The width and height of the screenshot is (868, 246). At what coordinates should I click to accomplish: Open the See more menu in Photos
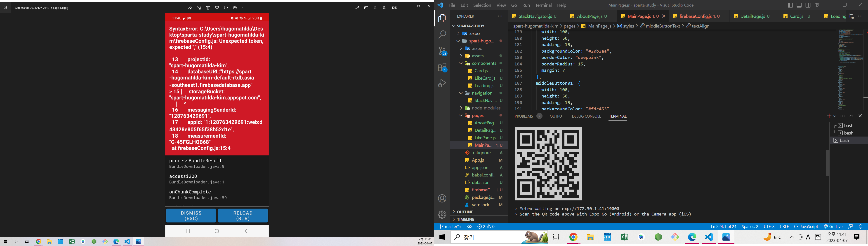click(244, 8)
